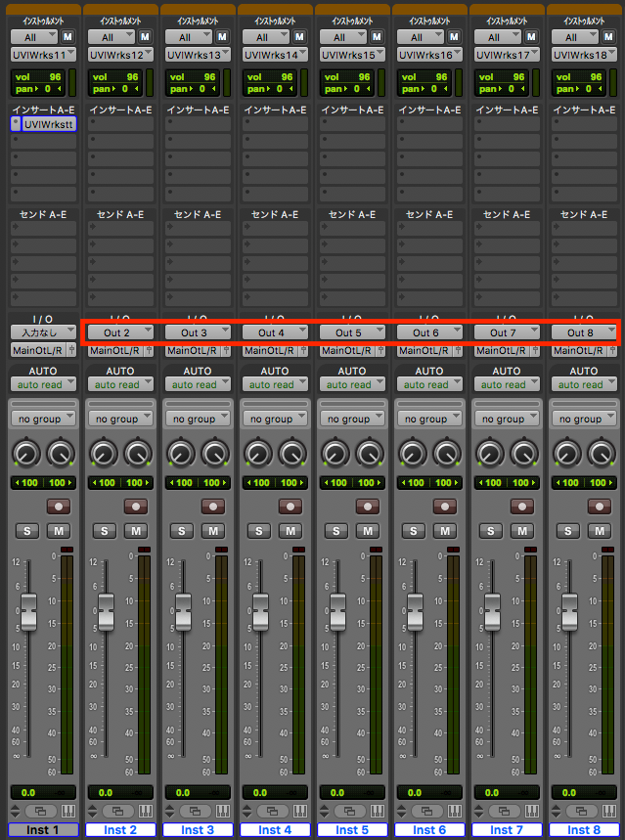This screenshot has width=625, height=840.
Task: Record-enable the Inst 4 track
Action: pos(290,507)
